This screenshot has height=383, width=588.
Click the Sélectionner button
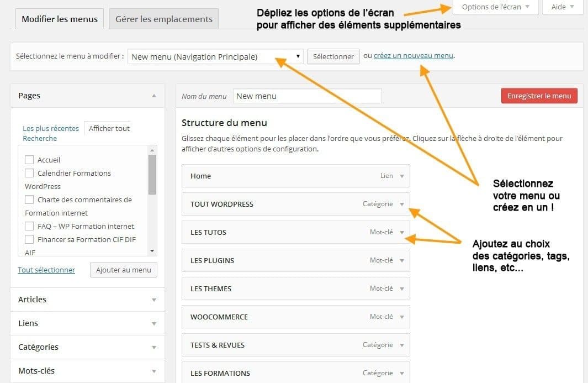333,56
